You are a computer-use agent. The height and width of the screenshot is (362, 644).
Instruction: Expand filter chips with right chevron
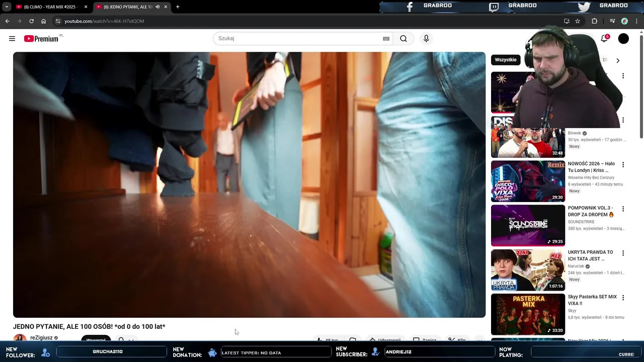click(618, 60)
